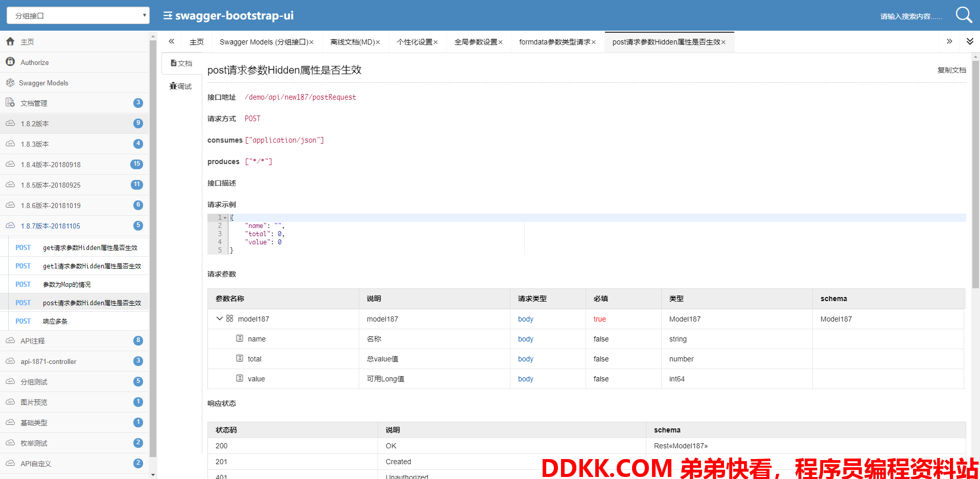
Task: Click the 基础类型 cloud icon
Action: pyautogui.click(x=10, y=422)
